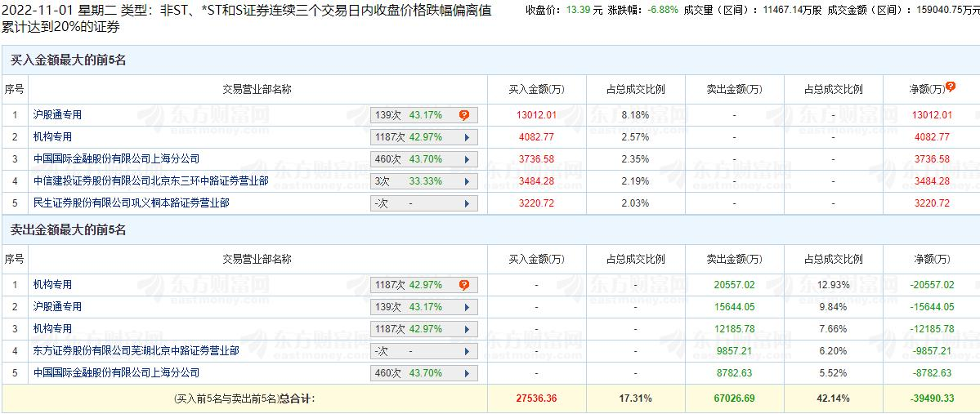The height and width of the screenshot is (414, 980).
Task: Click arrow icon in third sell row 机构专用
Action: [x=466, y=329]
